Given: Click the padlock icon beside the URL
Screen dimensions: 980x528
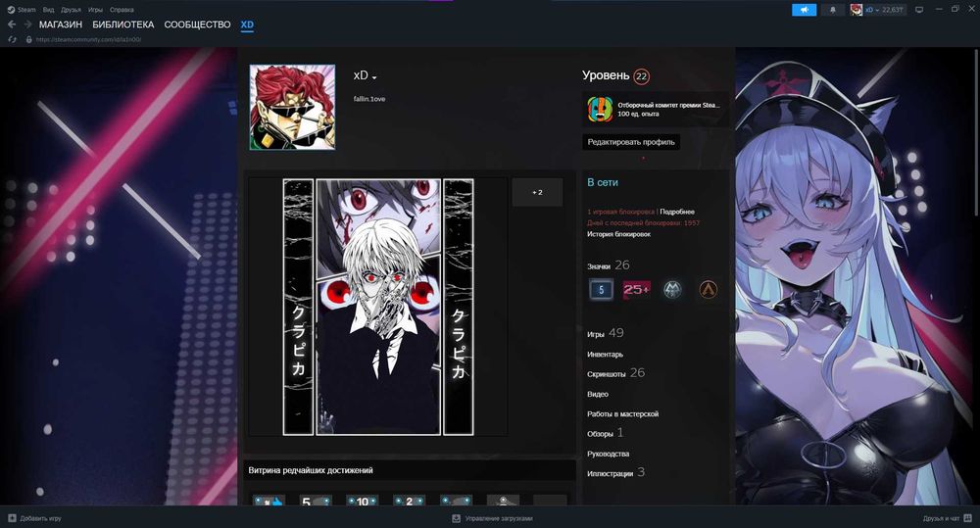Looking at the screenshot, I should [x=28, y=39].
